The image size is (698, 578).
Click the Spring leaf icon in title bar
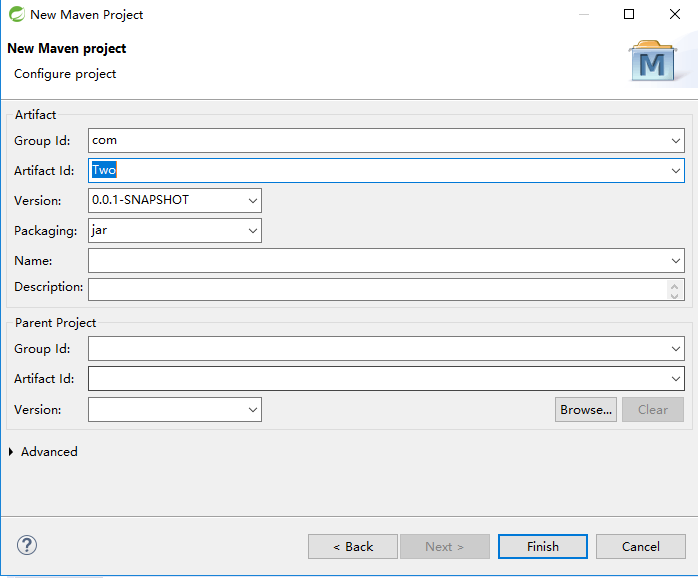(17, 14)
